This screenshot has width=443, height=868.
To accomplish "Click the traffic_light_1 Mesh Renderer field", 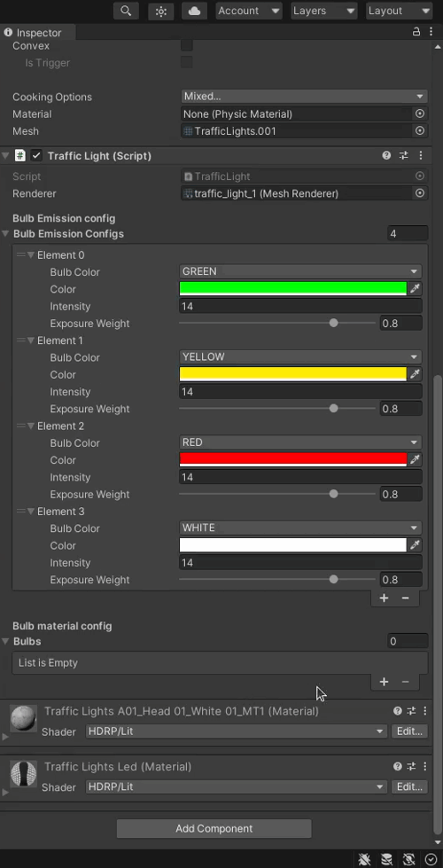I will (x=298, y=193).
